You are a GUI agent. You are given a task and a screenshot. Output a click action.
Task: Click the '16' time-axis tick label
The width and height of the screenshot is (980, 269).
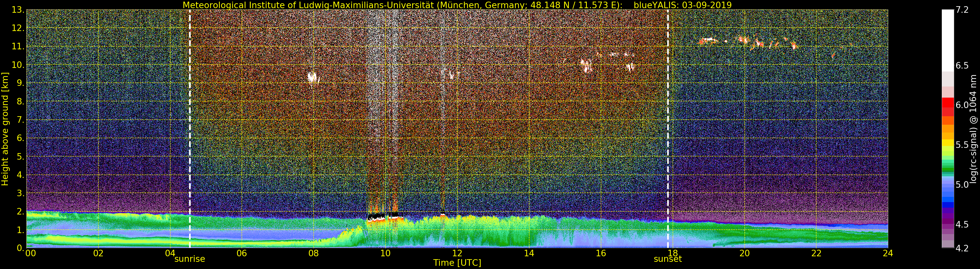[601, 253]
